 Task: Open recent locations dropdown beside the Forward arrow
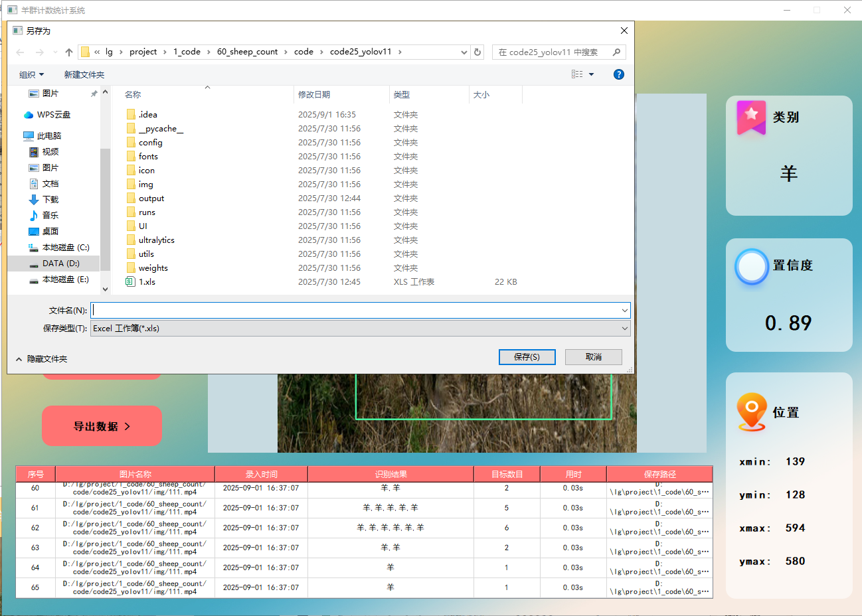pos(55,52)
